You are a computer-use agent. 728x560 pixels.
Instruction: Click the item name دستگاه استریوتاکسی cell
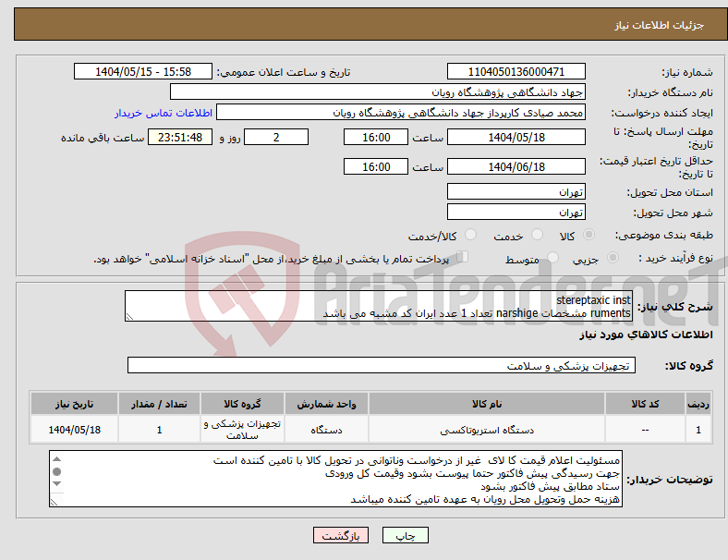pos(487,430)
